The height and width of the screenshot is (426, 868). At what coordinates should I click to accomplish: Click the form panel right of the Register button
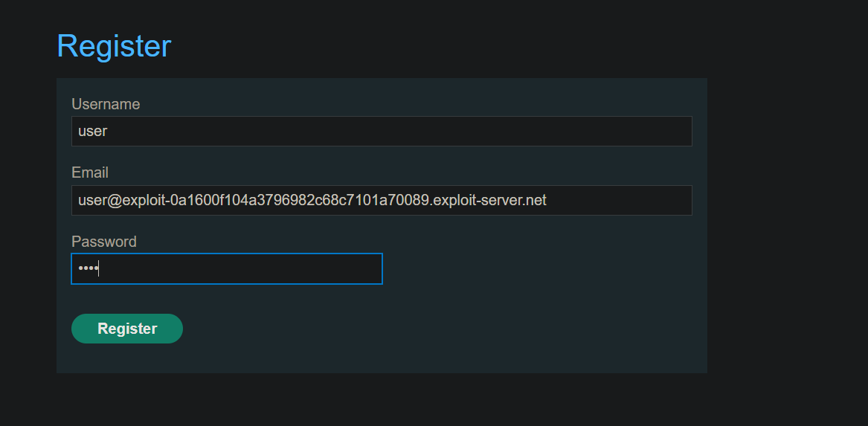pos(446,329)
